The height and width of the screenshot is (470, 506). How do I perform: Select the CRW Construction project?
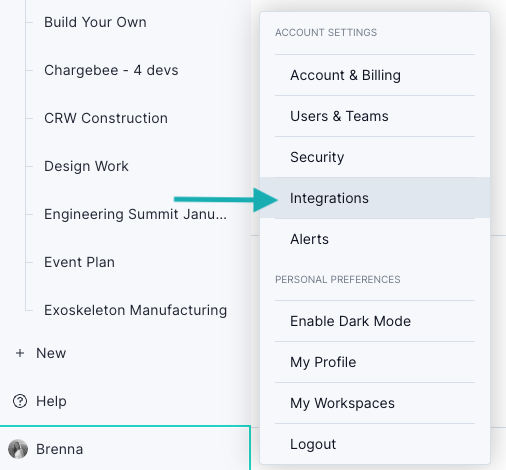pos(106,118)
